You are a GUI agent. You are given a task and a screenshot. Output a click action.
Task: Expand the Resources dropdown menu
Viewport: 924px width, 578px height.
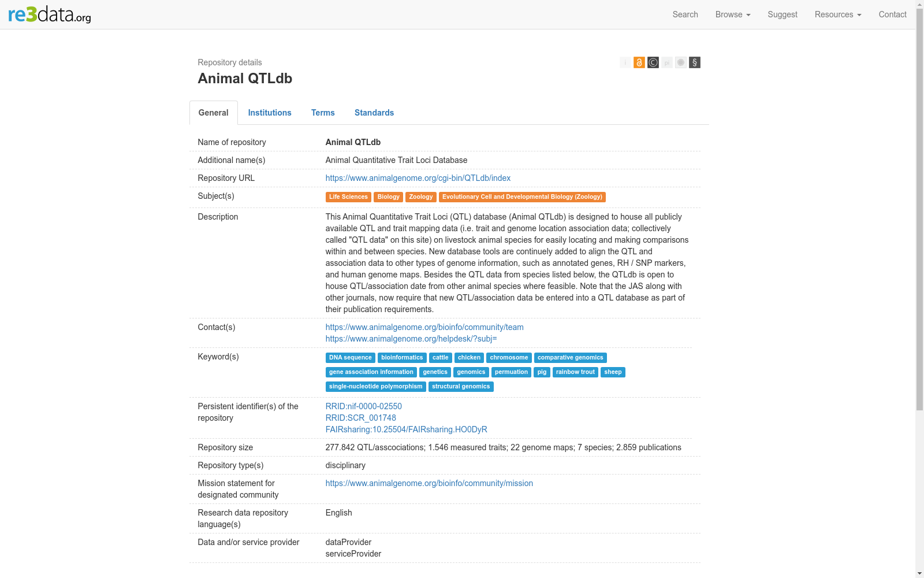pos(838,14)
